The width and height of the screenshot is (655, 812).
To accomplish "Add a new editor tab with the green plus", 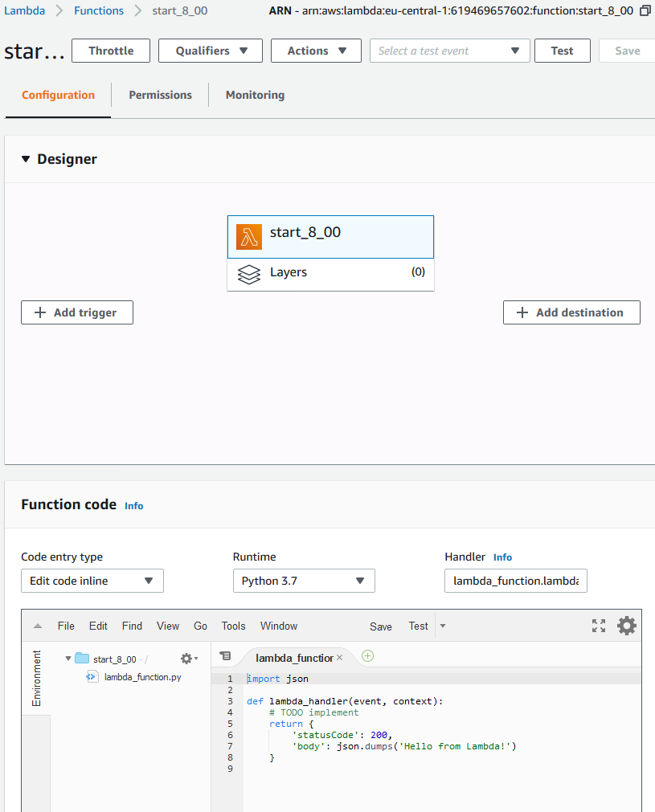I will pyautogui.click(x=367, y=656).
